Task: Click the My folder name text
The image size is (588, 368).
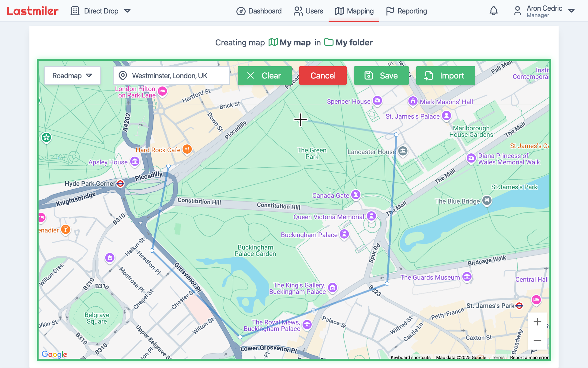Action: (x=354, y=42)
